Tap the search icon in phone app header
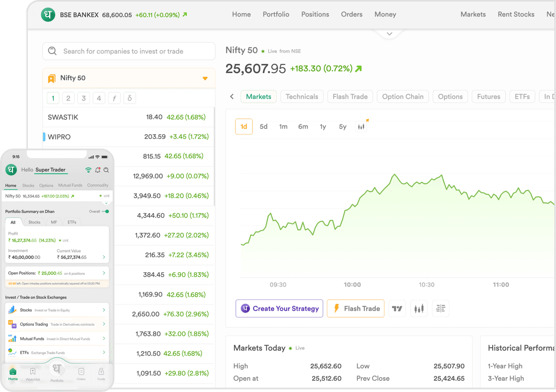 pyautogui.click(x=106, y=170)
